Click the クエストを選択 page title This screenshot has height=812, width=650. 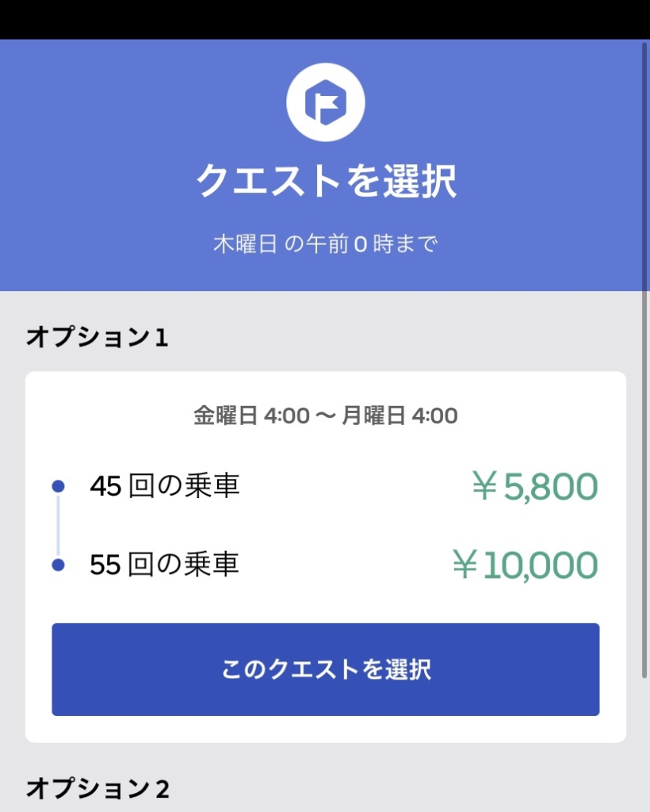[326, 181]
